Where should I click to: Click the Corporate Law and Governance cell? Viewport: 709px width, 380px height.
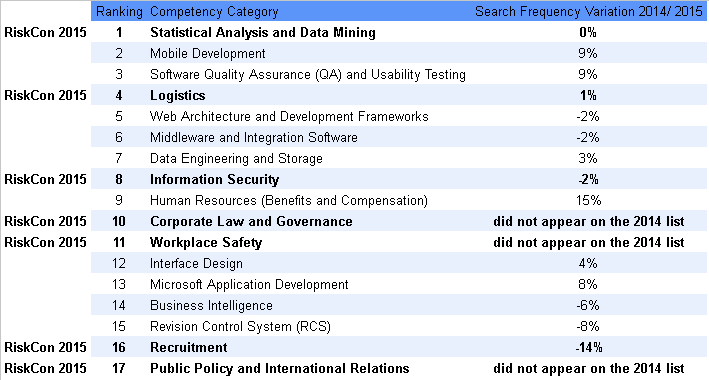251,221
